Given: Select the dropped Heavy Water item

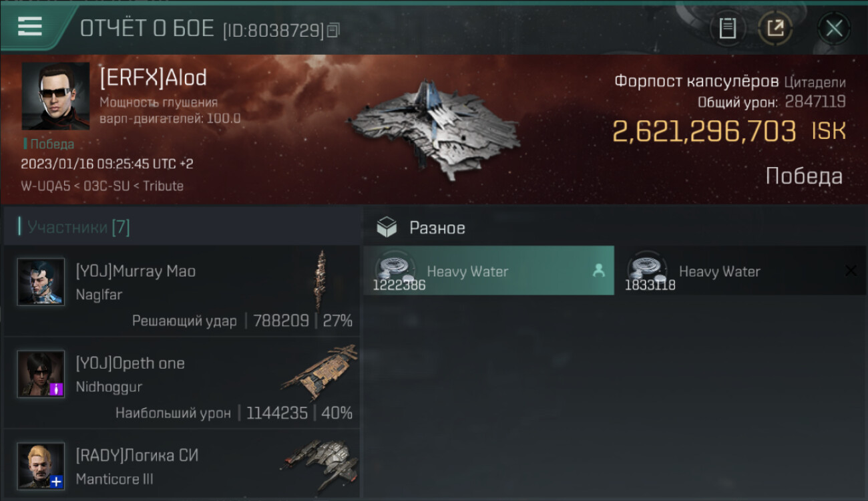Looking at the screenshot, I should tap(488, 271).
